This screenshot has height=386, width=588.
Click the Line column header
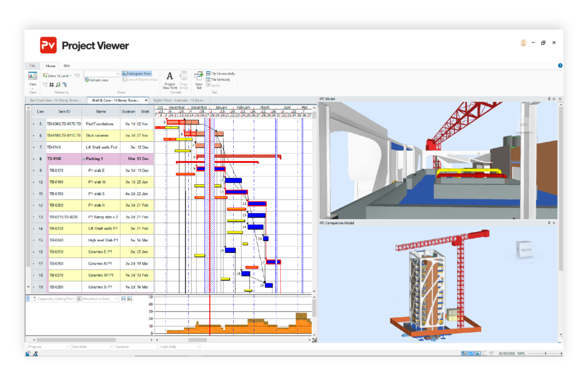(x=40, y=112)
